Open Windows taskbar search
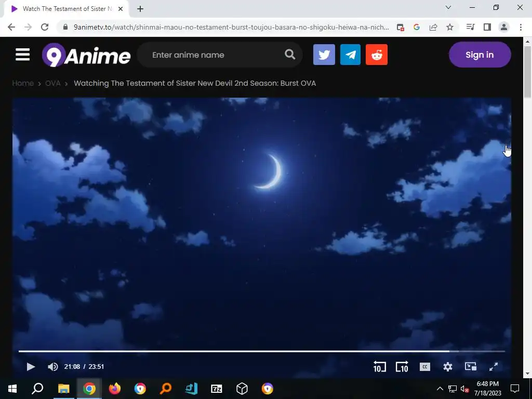Image resolution: width=532 pixels, height=399 pixels. (37, 389)
